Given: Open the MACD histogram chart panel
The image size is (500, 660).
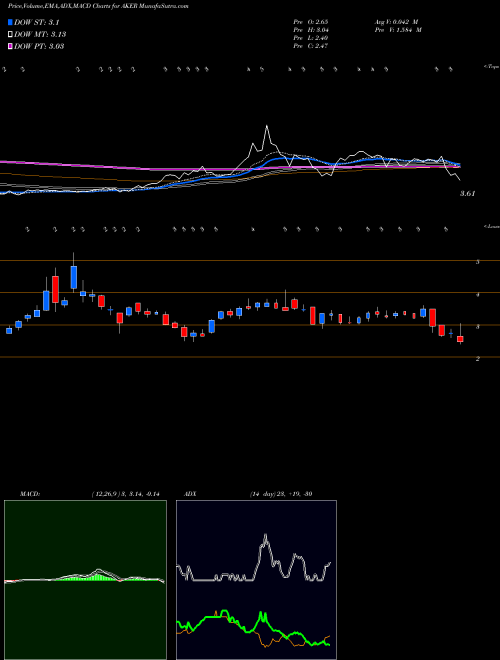Looking at the screenshot, I should (x=85, y=580).
